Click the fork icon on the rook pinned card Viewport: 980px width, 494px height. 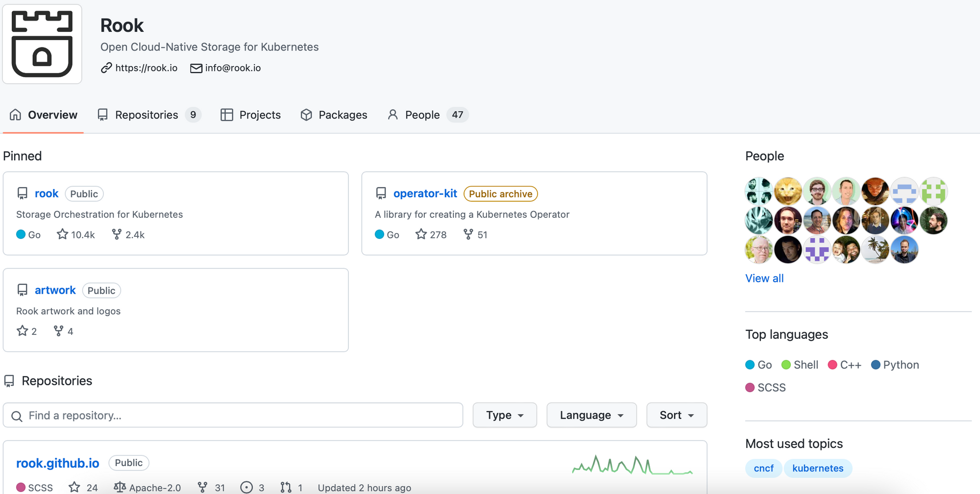point(117,235)
